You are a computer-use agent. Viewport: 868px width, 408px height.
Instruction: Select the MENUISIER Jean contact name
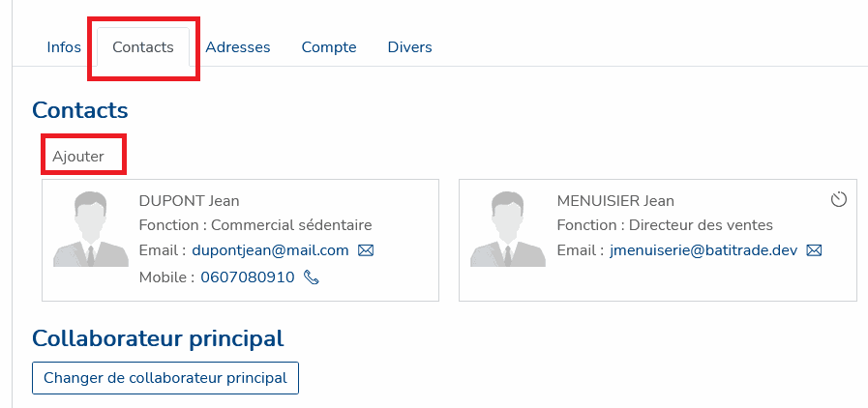pyautogui.click(x=615, y=201)
